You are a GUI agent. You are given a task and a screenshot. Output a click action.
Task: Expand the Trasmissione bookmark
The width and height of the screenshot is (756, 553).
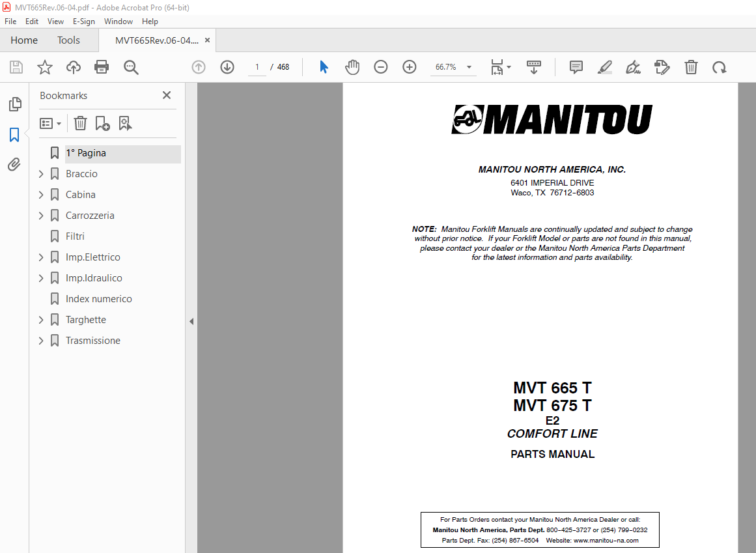click(x=41, y=341)
